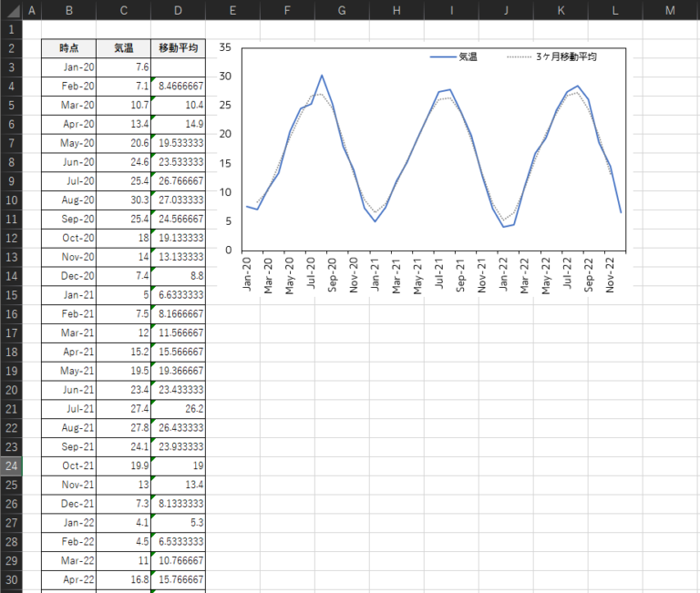Click the cell containing 30.3
This screenshot has height=593, width=700.
pyautogui.click(x=123, y=199)
